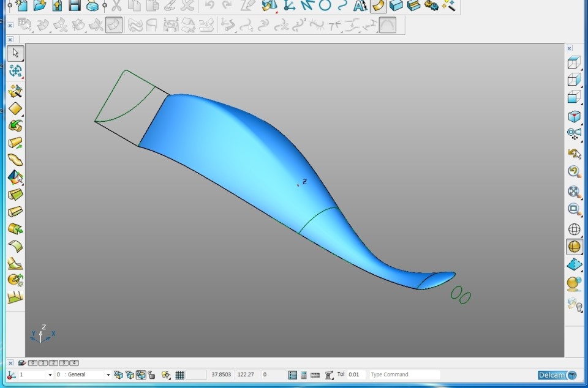The height and width of the screenshot is (388, 588).
Task: Open the workplane menu icon
Action: click(289, 6)
